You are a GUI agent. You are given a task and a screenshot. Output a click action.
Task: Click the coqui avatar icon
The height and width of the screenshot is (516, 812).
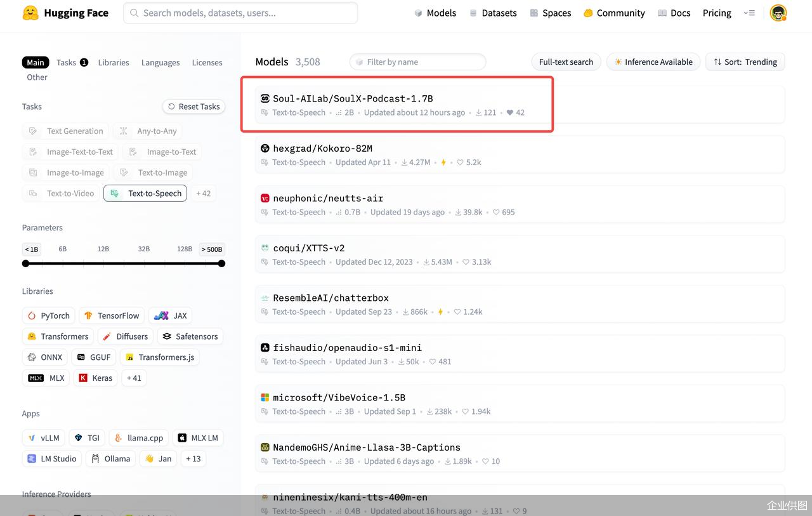pyautogui.click(x=265, y=248)
